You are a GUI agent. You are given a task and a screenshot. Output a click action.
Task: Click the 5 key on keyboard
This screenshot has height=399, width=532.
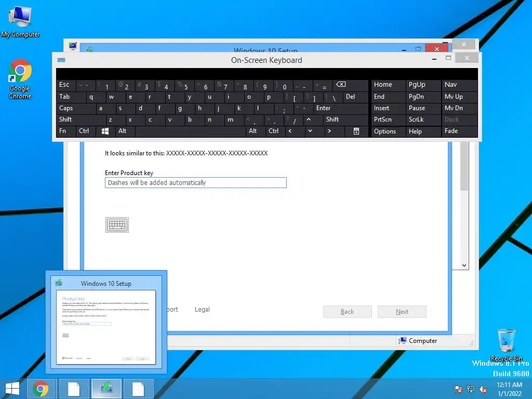[184, 85]
